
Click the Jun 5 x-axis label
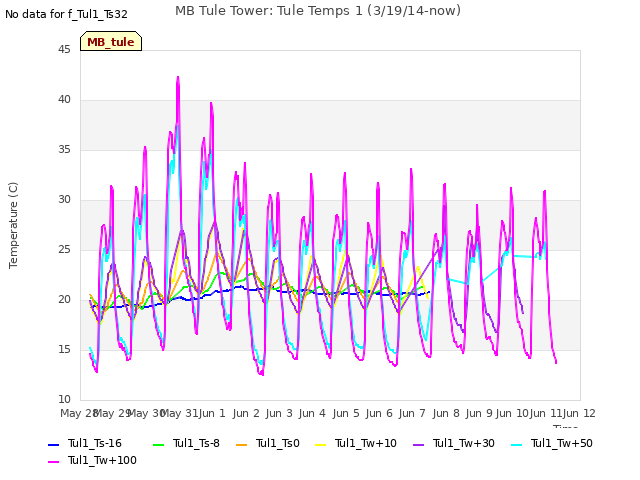click(346, 414)
